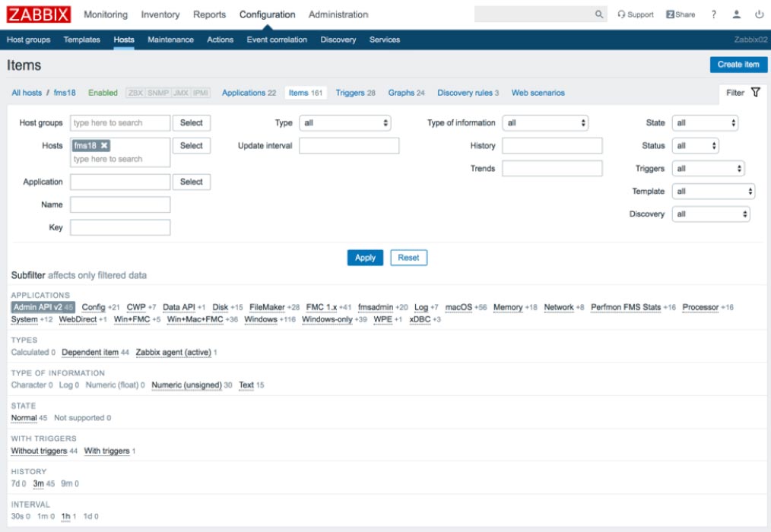
Task: Click the Host groups search field
Action: tap(120, 123)
